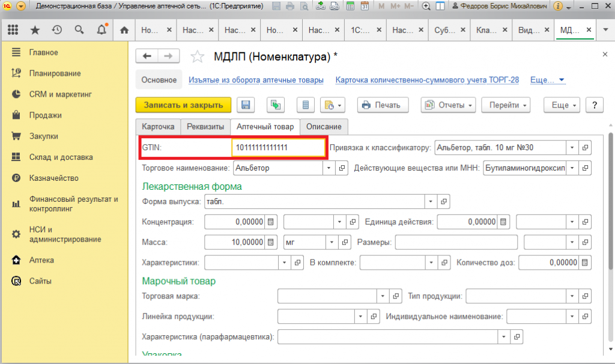Expand the Форма выпуска dropdown

[430, 202]
